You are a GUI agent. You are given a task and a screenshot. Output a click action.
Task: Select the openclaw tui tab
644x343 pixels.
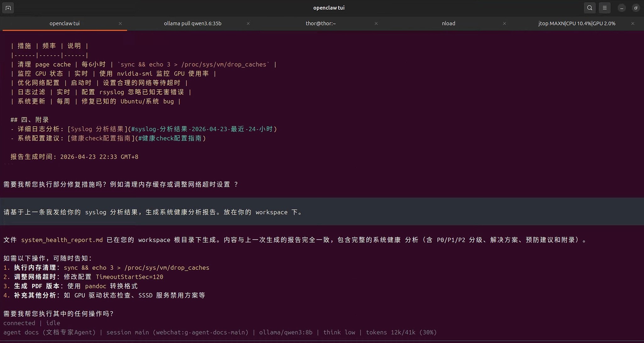64,24
